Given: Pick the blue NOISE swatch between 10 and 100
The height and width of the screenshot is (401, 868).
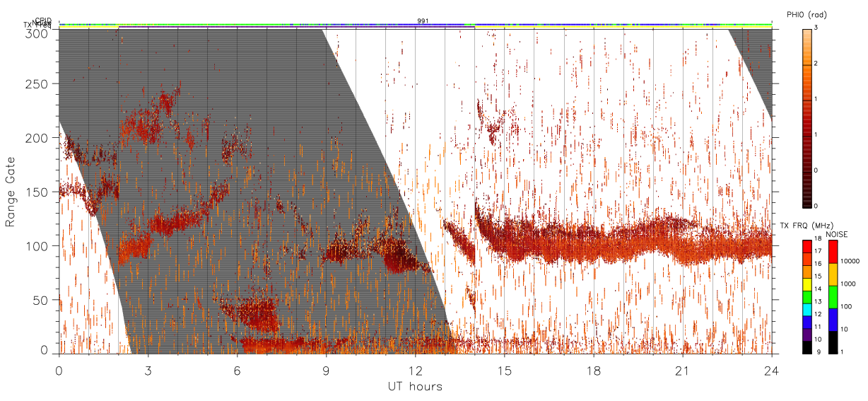Looking at the screenshot, I should click(833, 320).
